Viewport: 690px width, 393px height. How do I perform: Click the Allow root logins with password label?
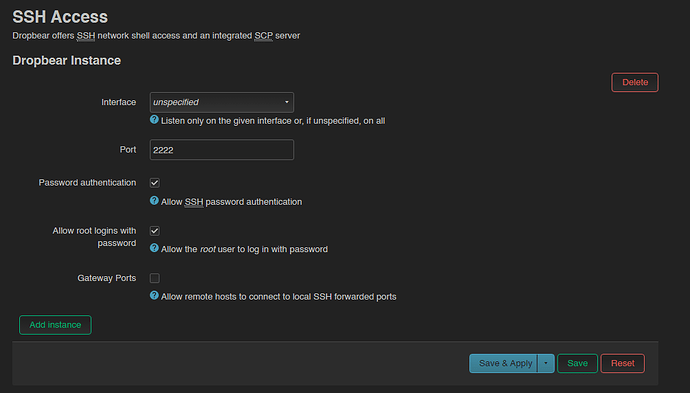pos(94,237)
